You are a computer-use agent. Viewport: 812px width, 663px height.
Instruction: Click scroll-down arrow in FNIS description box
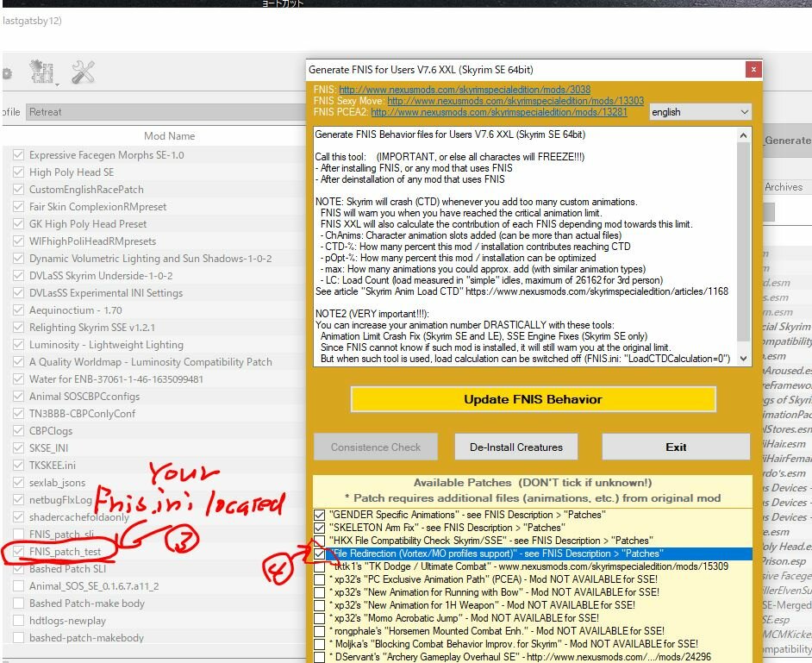pyautogui.click(x=744, y=359)
